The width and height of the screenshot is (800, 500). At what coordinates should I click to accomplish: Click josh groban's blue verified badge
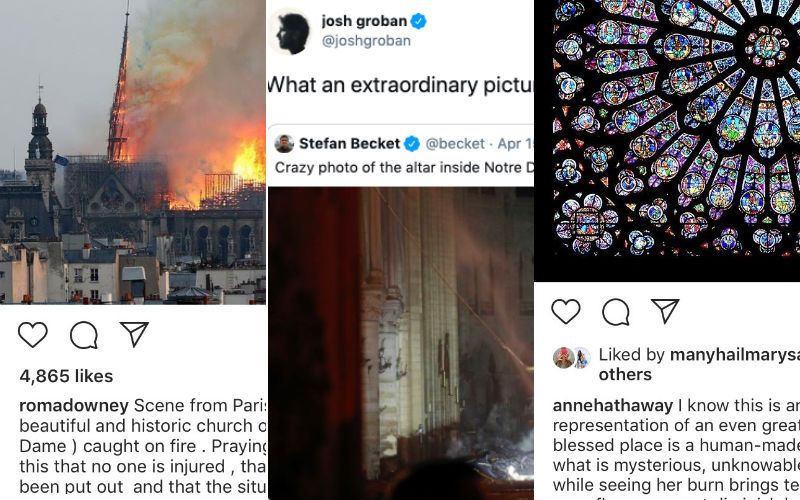coord(418,21)
